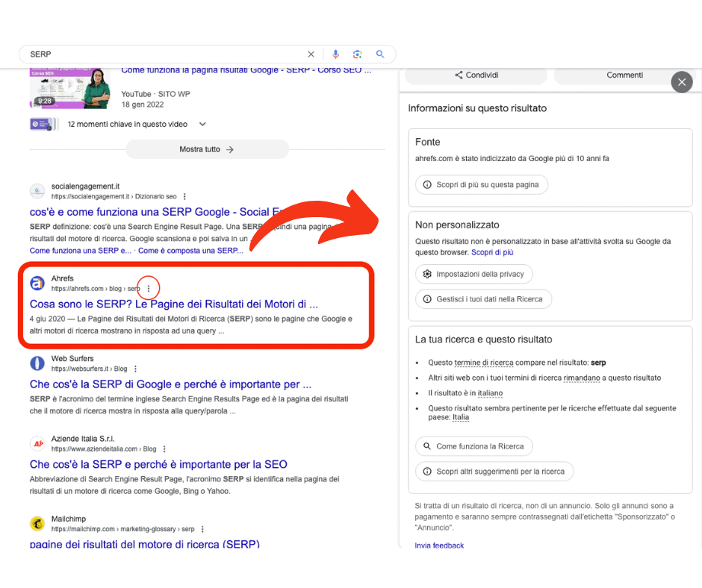Open three-dot menu for Mailchimp result
The height and width of the screenshot is (588, 702).
[202, 529]
